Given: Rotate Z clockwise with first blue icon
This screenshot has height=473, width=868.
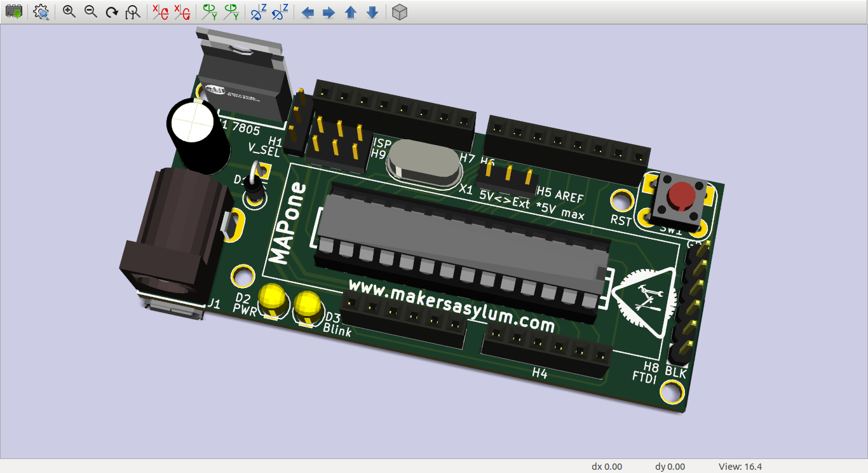Looking at the screenshot, I should (x=259, y=11).
